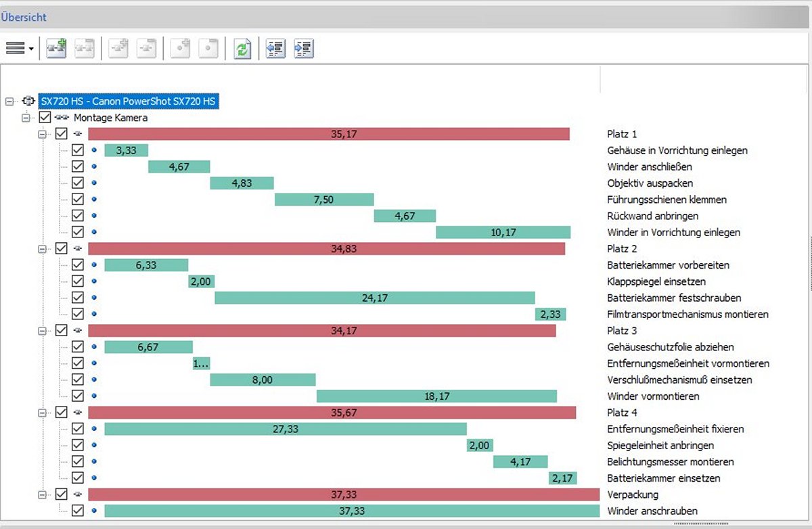Screen dimensions: 812x529
Task: Click the greyed-out add operation icon
Action: (180, 49)
